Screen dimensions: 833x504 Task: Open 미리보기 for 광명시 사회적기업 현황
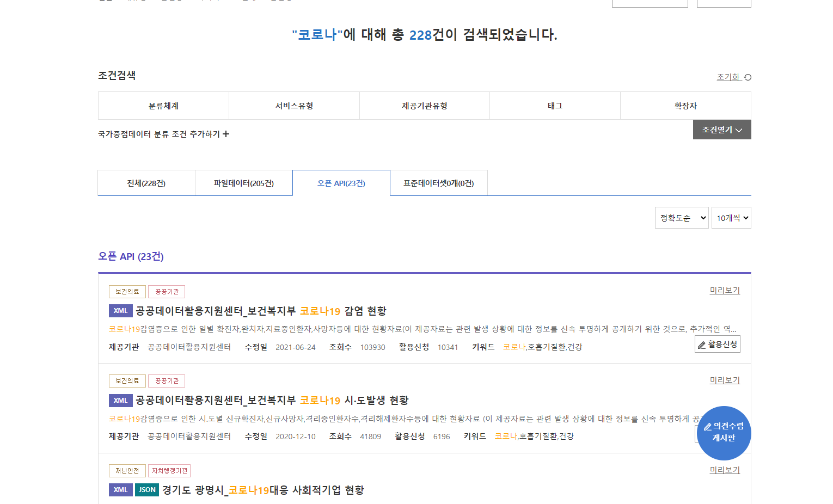point(725,470)
